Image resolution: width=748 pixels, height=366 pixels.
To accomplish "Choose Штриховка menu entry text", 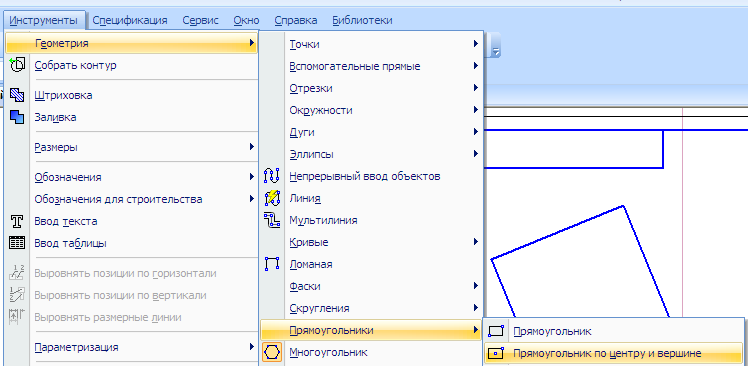I will (63, 95).
